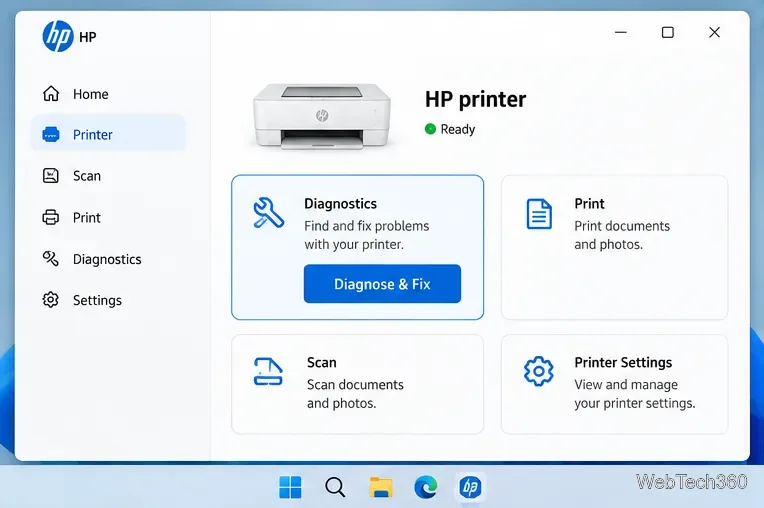
Task: Close the HP window
Action: 714,32
